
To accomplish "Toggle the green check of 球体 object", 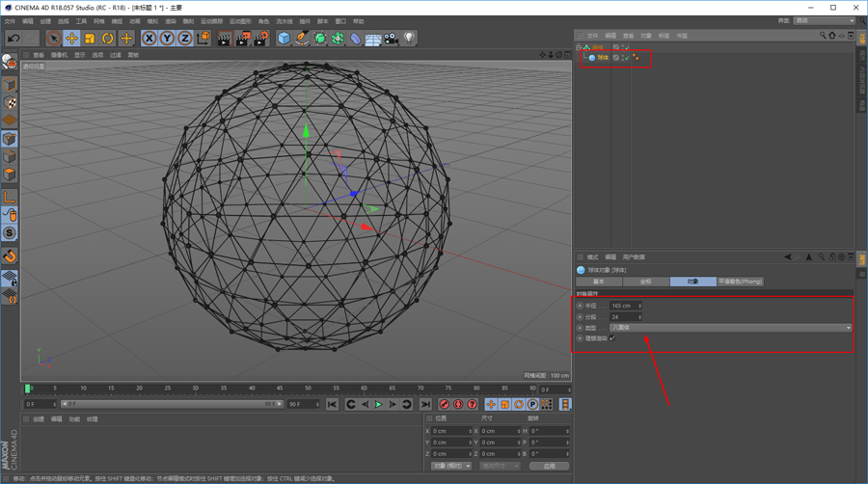I will (627, 58).
